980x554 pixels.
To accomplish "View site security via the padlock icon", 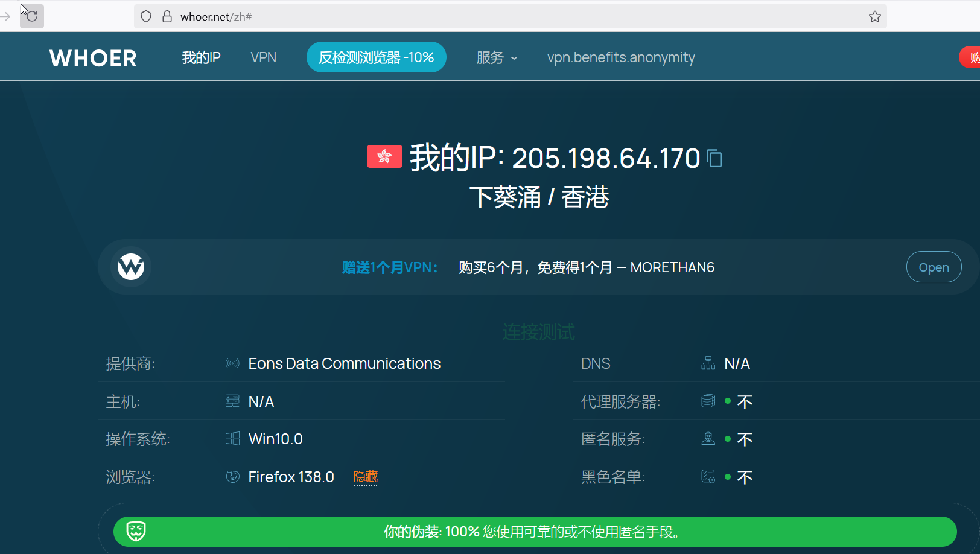I will point(167,16).
